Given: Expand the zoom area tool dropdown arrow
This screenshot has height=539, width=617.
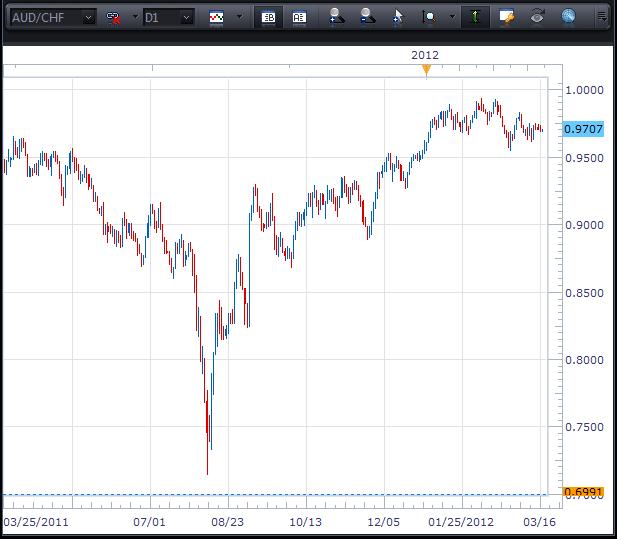Looking at the screenshot, I should (x=452, y=17).
